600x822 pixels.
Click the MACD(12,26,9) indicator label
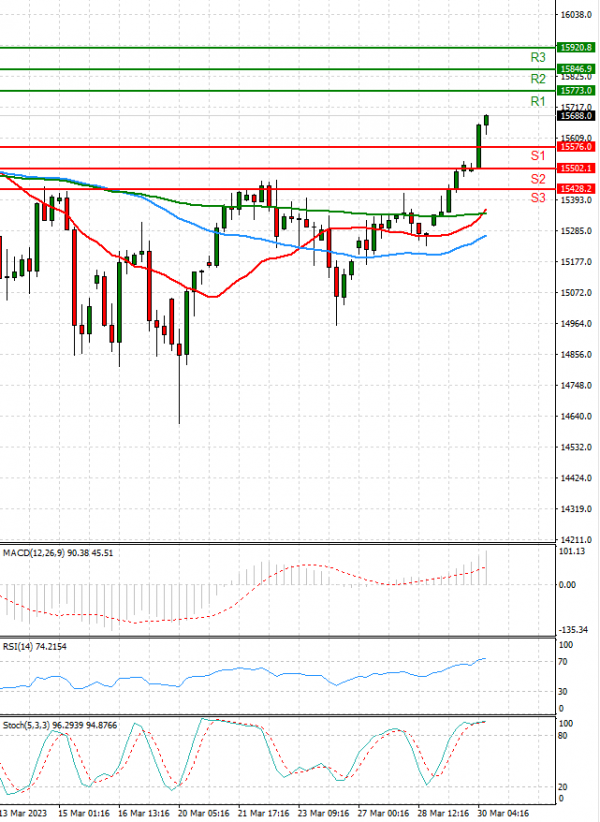click(58, 553)
